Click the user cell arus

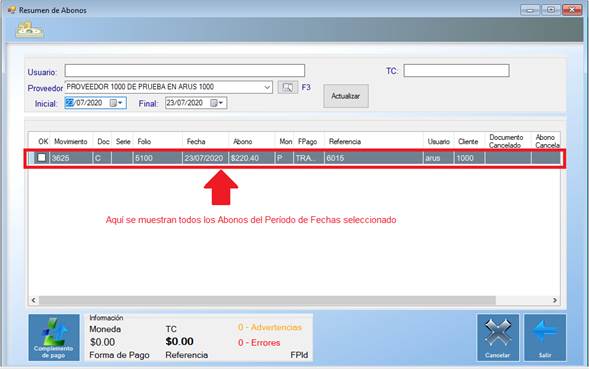[439, 158]
